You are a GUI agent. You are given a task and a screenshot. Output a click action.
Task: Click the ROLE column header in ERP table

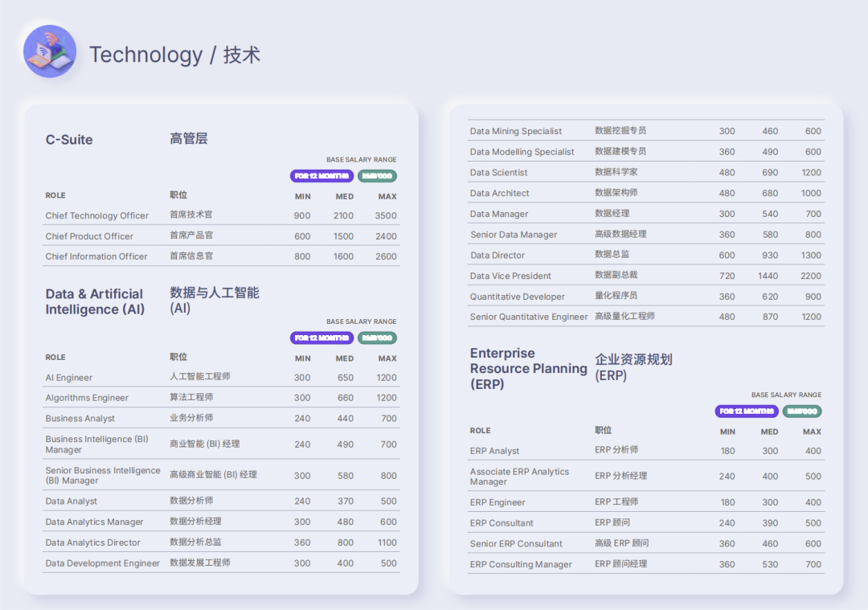pos(480,432)
